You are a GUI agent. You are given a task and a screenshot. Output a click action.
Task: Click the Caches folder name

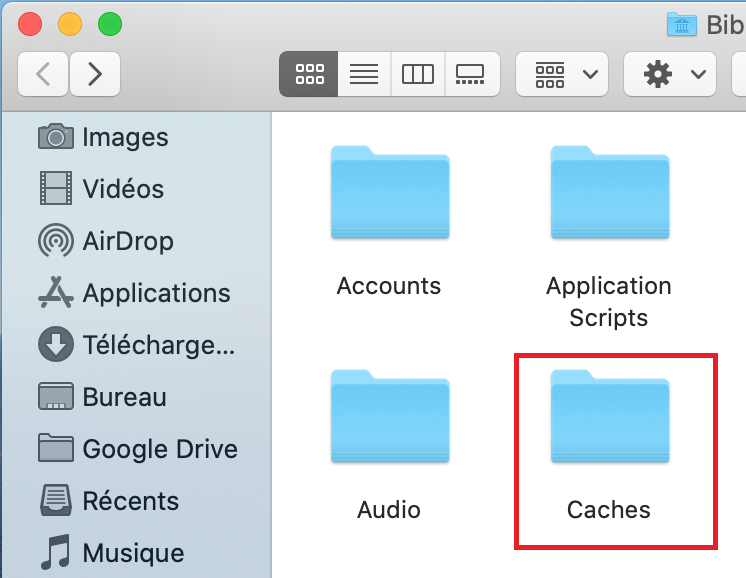609,509
